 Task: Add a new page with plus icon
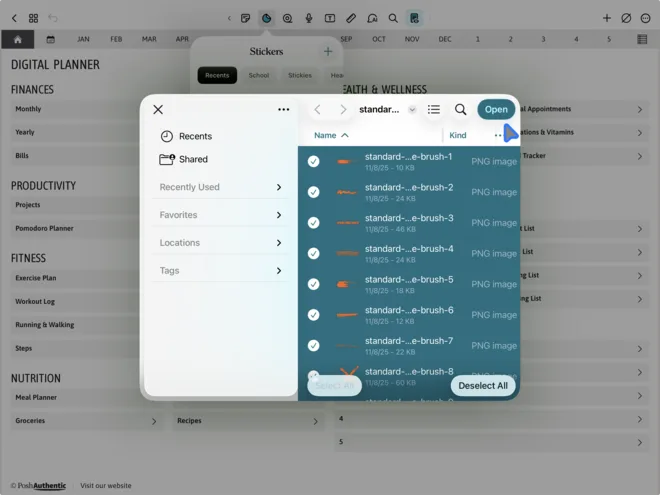click(x=607, y=18)
